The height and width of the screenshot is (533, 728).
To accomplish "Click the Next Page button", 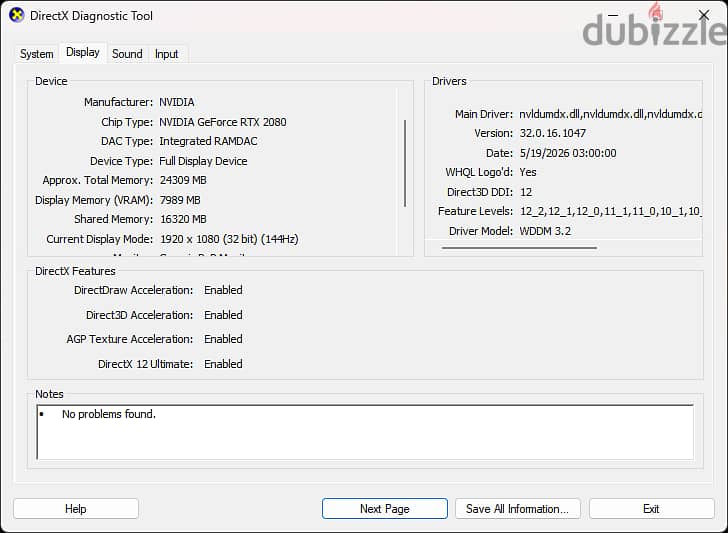I will point(384,509).
